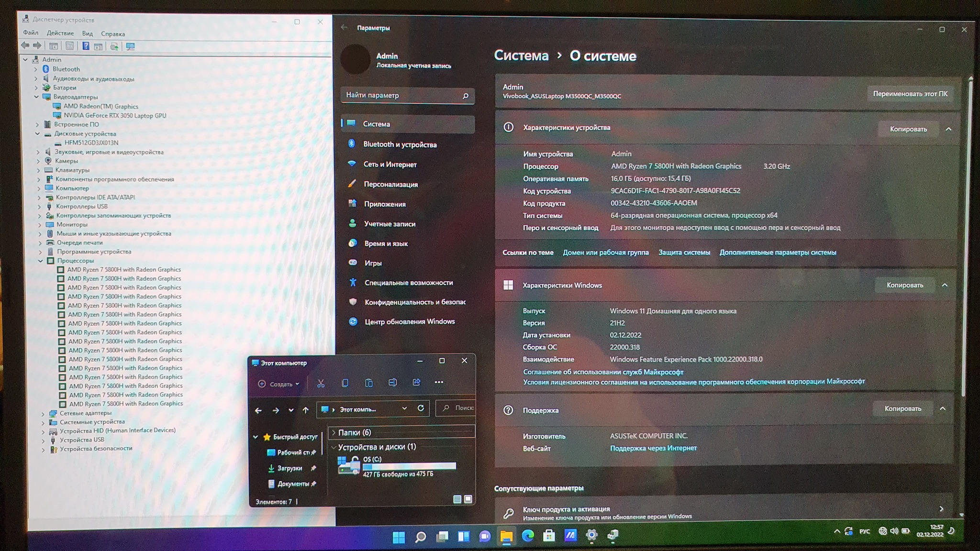Collapse Видеоадаптеры node in Device Manager

(36, 97)
